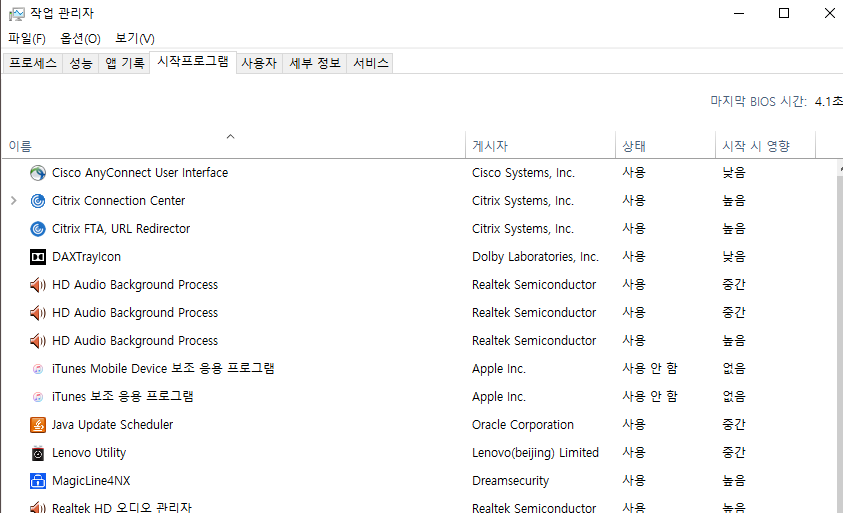Click the Lenovo Utility icon
Image resolution: width=843 pixels, height=513 pixels.
tap(38, 453)
